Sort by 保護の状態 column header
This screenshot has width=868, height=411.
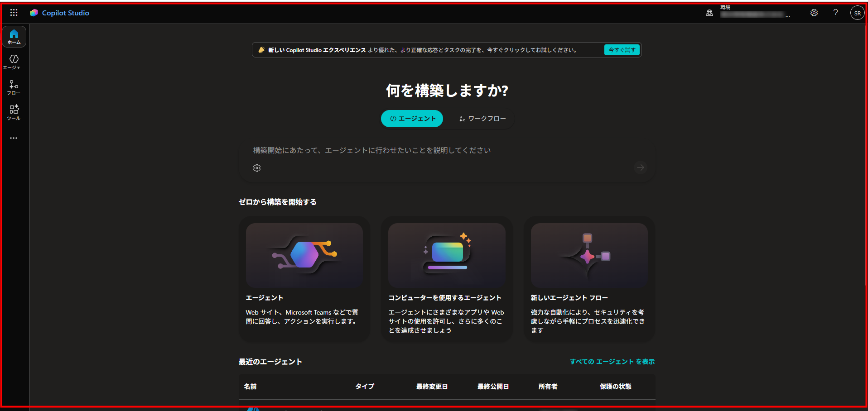point(616,387)
